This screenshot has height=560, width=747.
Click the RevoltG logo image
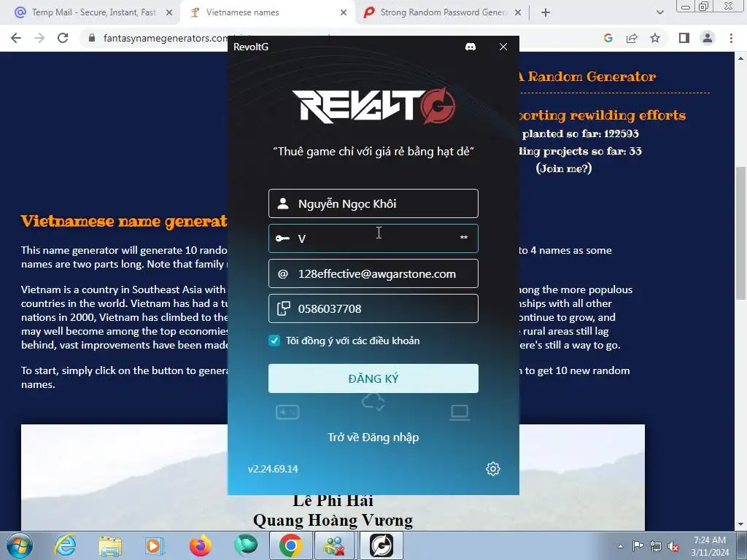(373, 106)
